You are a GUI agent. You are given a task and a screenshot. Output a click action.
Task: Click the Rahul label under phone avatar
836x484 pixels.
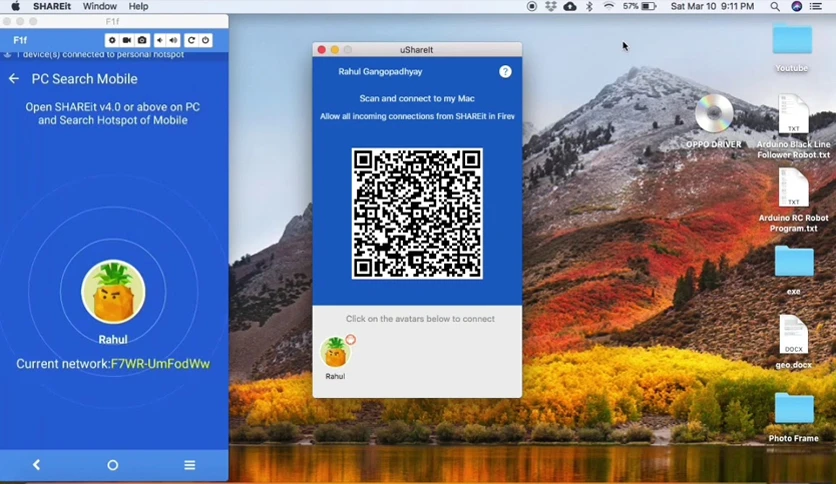pyautogui.click(x=113, y=340)
